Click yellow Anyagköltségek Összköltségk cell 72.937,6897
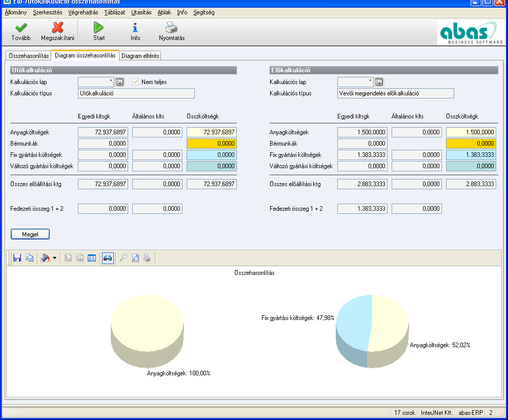This screenshot has height=420, width=508. [212, 132]
